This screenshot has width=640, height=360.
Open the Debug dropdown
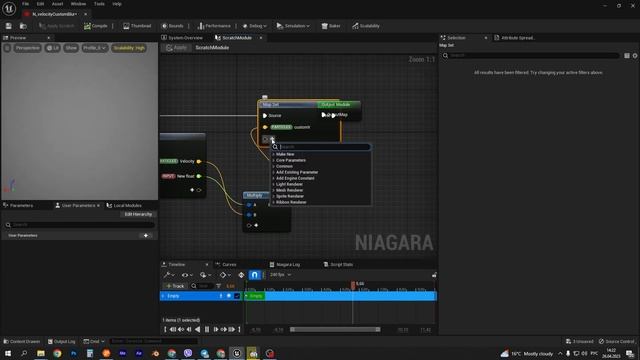[x=254, y=26]
